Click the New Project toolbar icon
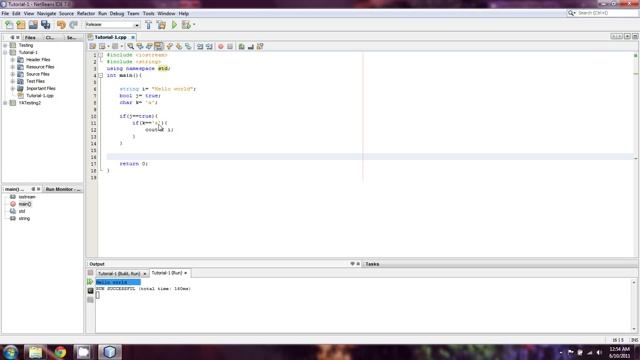Screen dimensions: 640x360 (21, 25)
